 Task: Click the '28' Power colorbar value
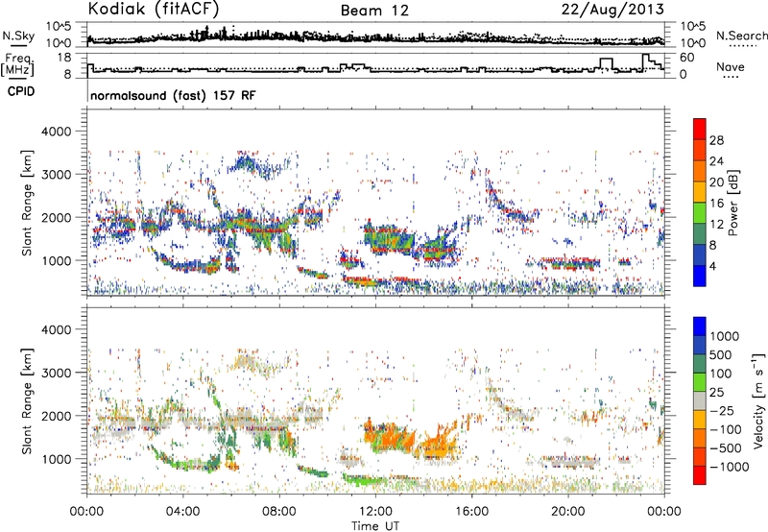click(x=716, y=140)
